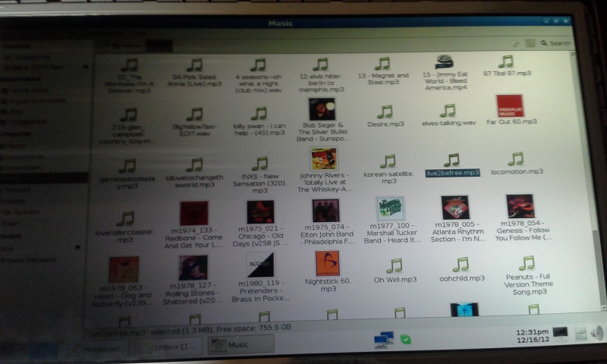Open Pictures in the sidebar
607x364 pixels.
[15, 190]
